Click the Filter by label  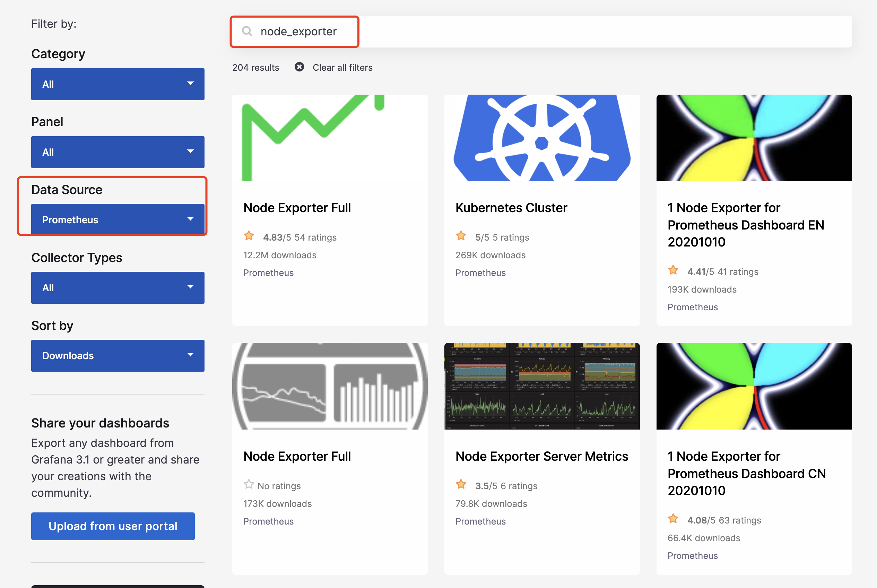point(54,24)
